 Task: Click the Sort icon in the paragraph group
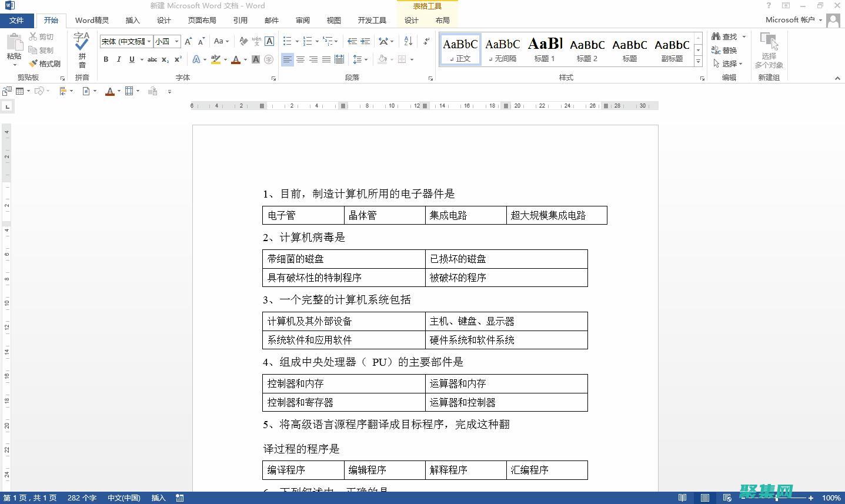(408, 42)
